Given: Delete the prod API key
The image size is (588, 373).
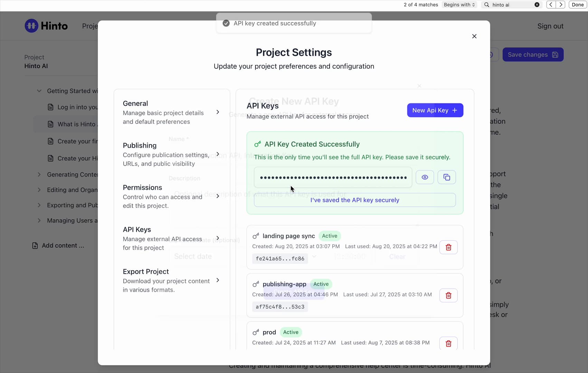Looking at the screenshot, I should [448, 343].
